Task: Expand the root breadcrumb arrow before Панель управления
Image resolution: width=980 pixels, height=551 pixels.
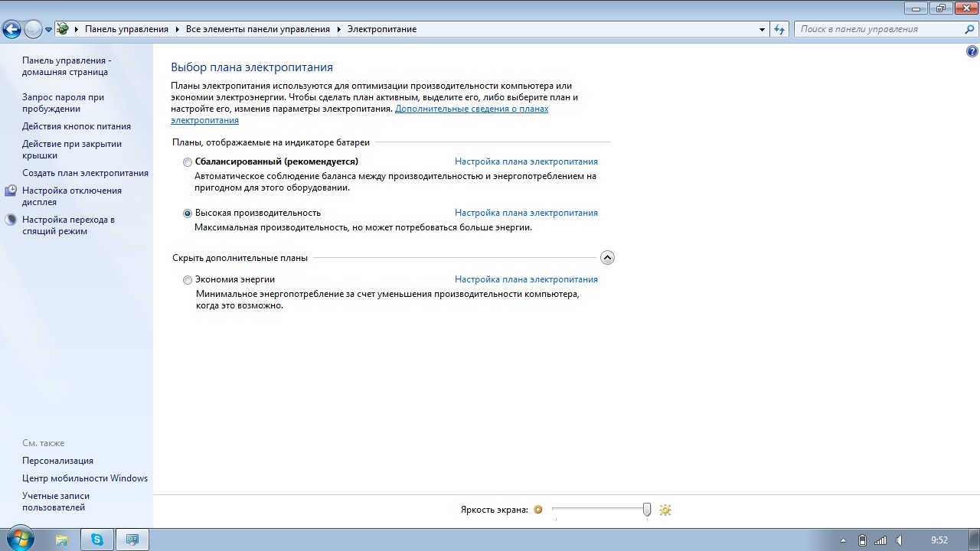Action: click(x=76, y=29)
